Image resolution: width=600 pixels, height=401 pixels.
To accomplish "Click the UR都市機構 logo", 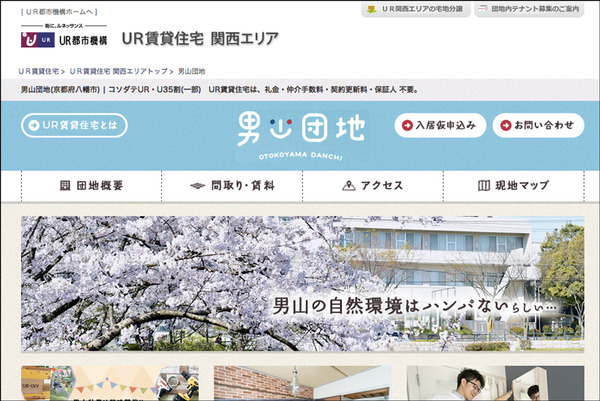I will tap(64, 36).
